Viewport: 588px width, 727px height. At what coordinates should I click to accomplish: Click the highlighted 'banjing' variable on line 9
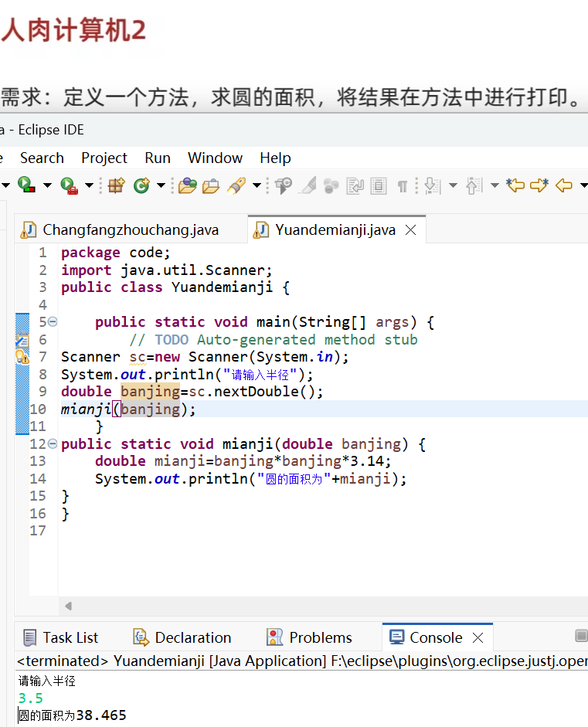click(x=150, y=392)
